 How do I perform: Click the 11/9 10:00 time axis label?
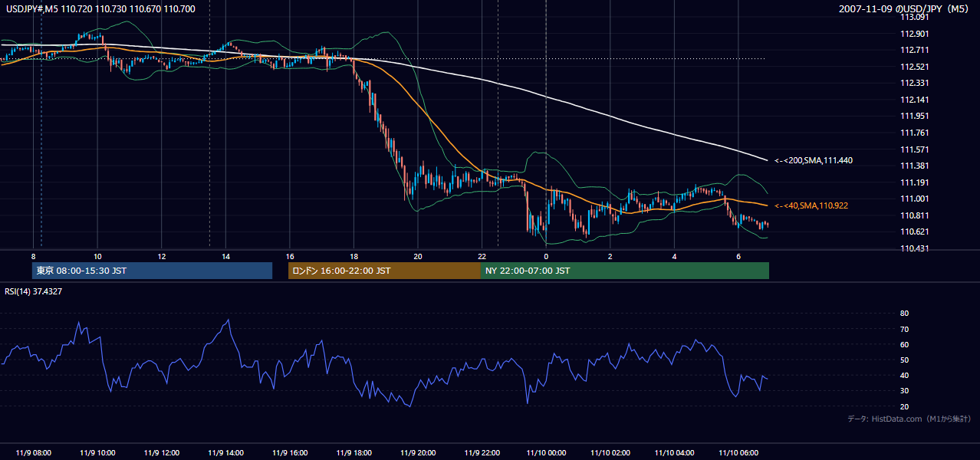click(97, 453)
